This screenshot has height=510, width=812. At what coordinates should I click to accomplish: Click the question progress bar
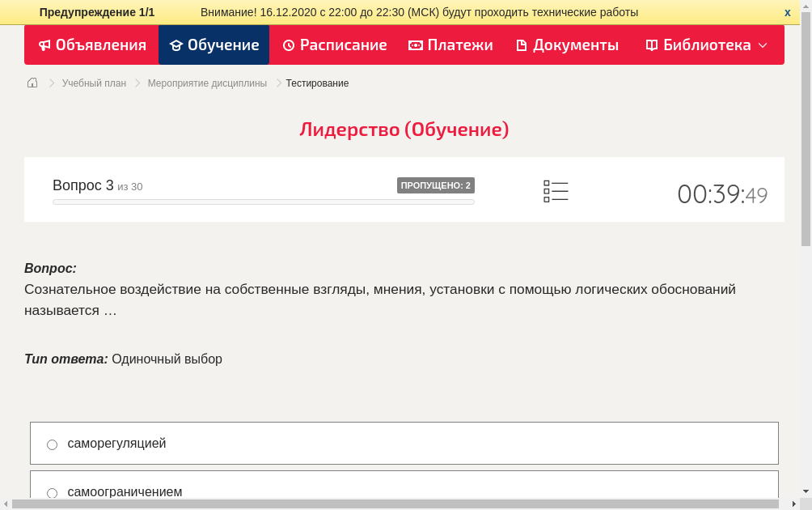coord(263,202)
